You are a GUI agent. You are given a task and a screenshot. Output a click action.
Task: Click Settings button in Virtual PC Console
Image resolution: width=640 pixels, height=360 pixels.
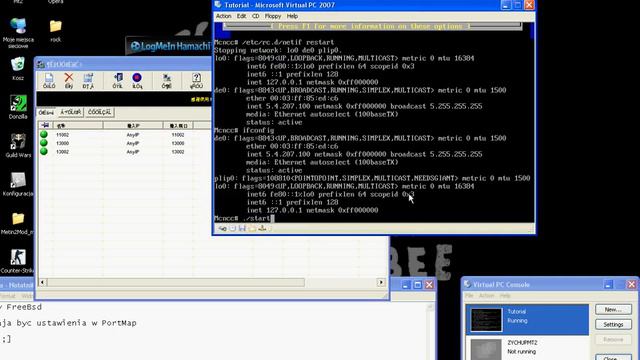[613, 324]
